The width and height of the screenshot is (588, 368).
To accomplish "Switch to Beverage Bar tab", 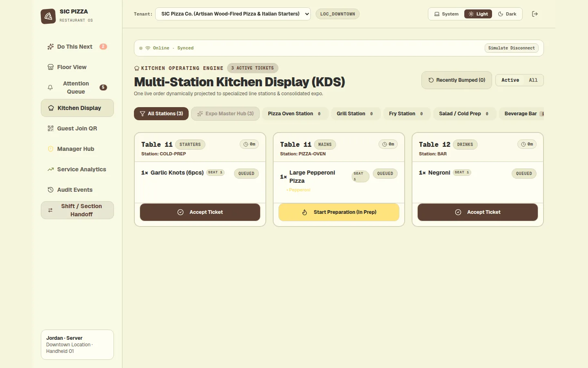I will pos(521,114).
